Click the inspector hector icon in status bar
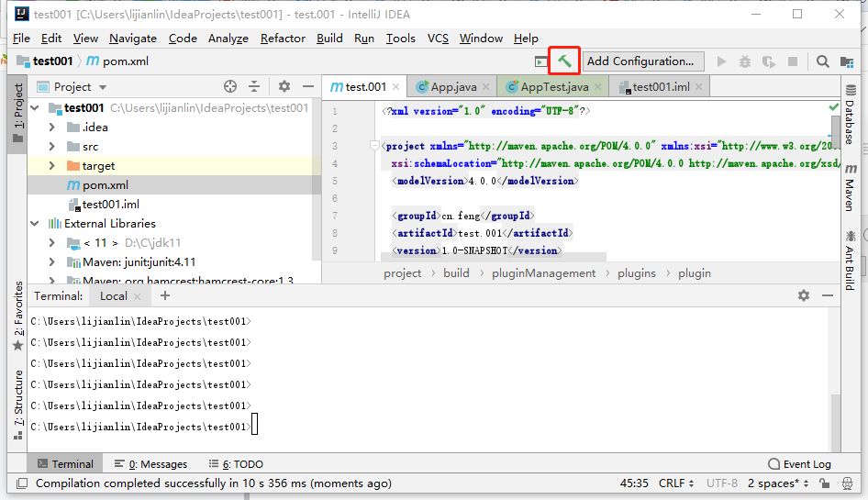The height and width of the screenshot is (500, 868). (x=847, y=483)
